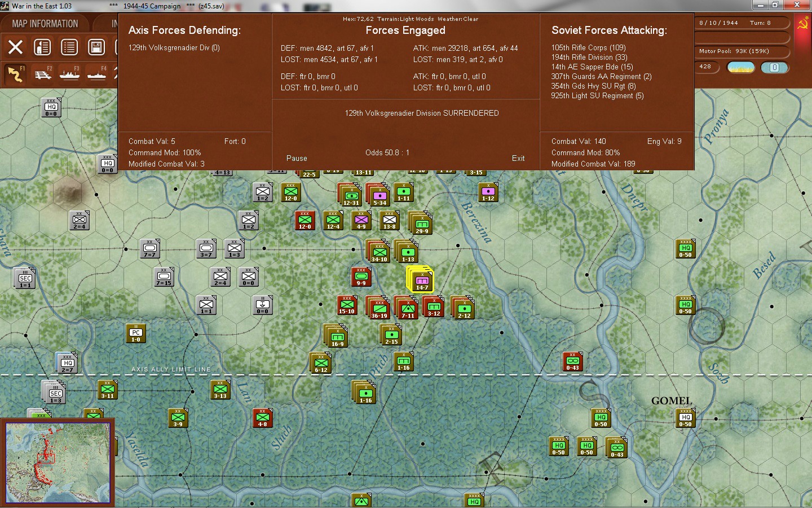Select the 13-8 white infantry counter
The width and height of the screenshot is (812, 508).
pos(390,221)
